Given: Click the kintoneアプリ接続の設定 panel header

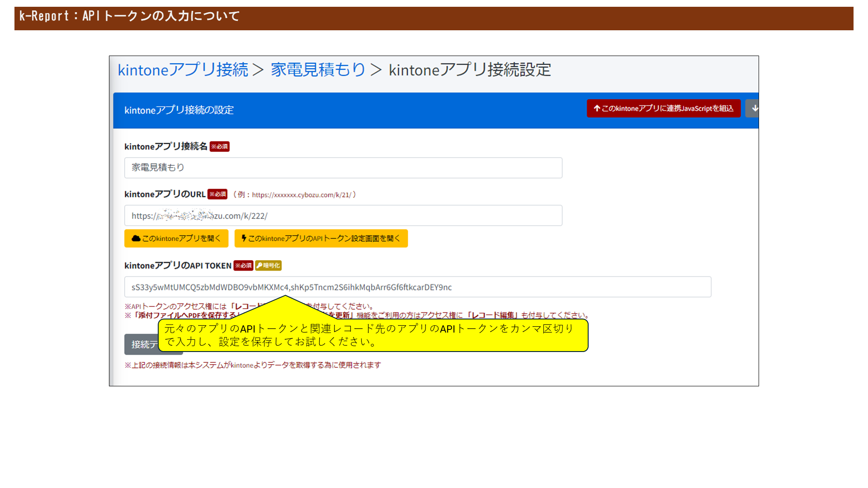Looking at the screenshot, I should pos(179,110).
